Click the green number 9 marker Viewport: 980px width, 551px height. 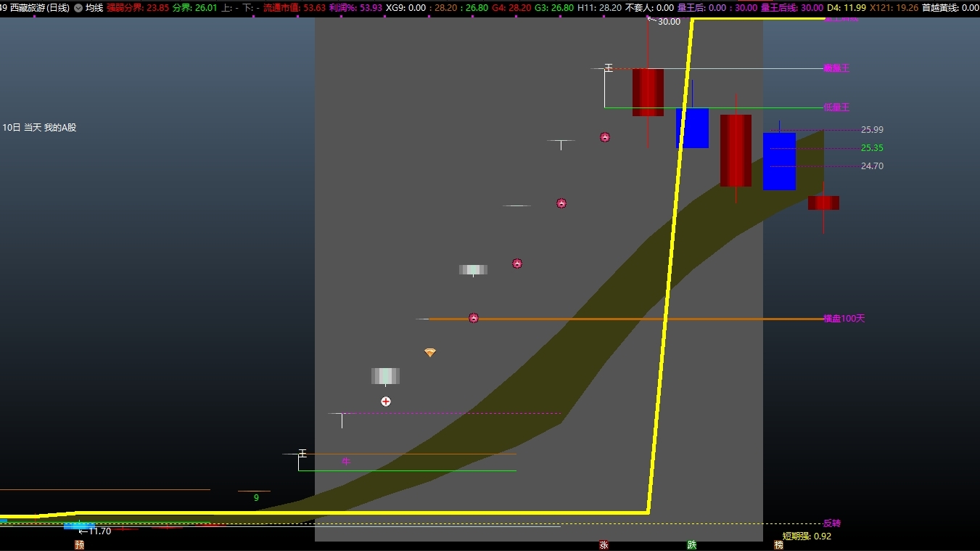pyautogui.click(x=256, y=498)
